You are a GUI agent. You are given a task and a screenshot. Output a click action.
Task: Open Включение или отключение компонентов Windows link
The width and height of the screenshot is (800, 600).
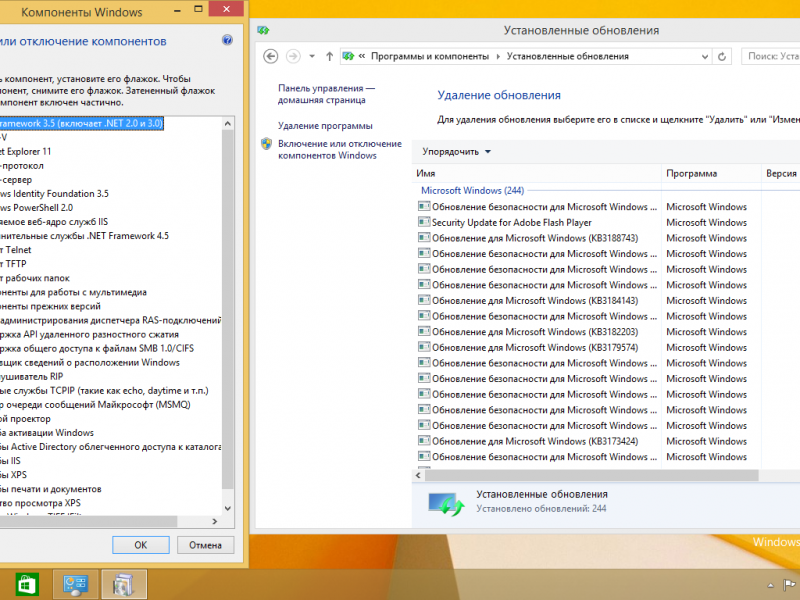pyautogui.click(x=340, y=149)
